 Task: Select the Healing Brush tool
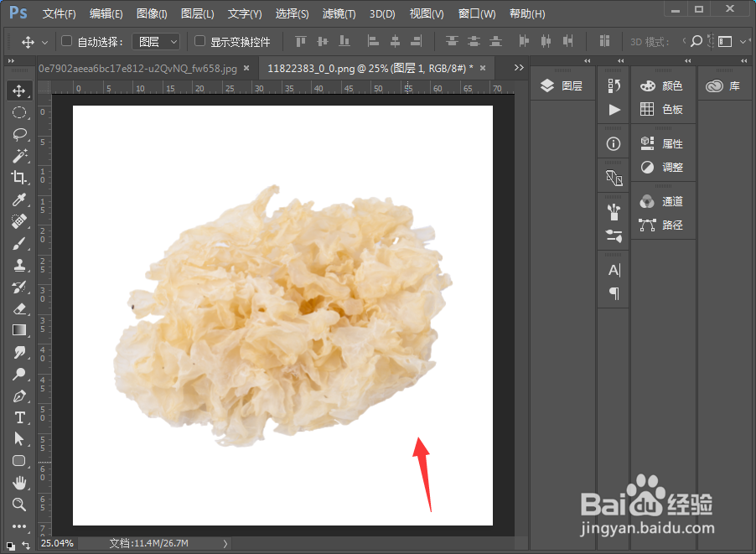(19, 220)
